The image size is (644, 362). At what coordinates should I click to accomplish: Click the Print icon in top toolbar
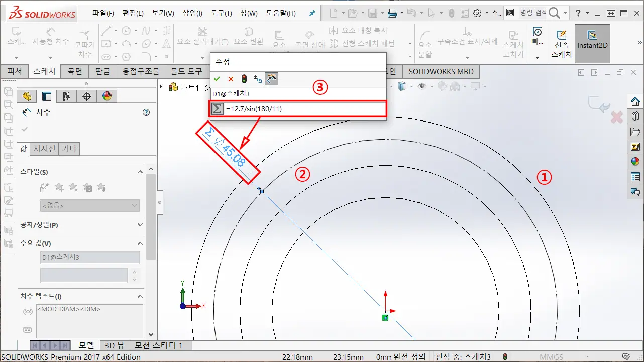pos(392,13)
